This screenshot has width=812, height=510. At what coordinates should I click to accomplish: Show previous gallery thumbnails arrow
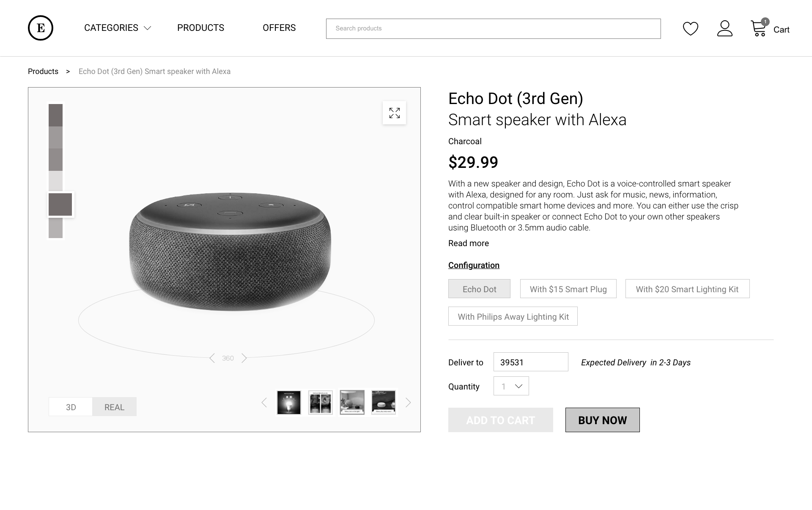264,403
